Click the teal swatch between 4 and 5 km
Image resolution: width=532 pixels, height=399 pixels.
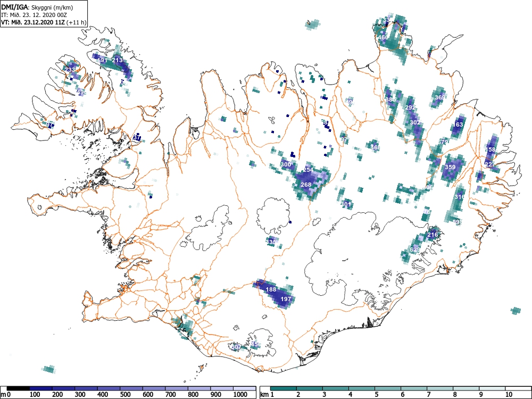(362, 388)
